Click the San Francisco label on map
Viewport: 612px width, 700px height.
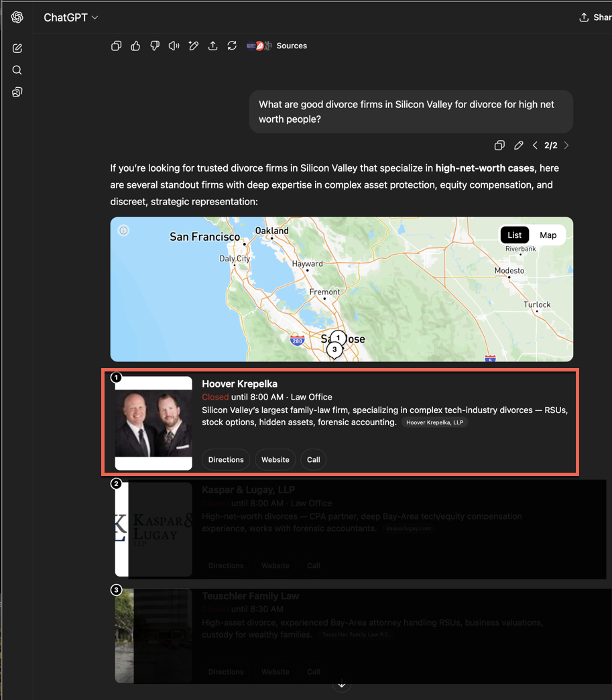(x=205, y=237)
